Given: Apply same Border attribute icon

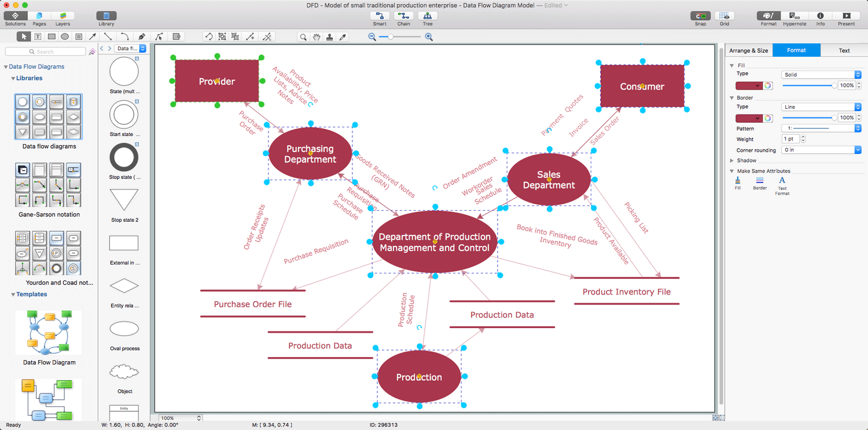Looking at the screenshot, I should coord(760,183).
